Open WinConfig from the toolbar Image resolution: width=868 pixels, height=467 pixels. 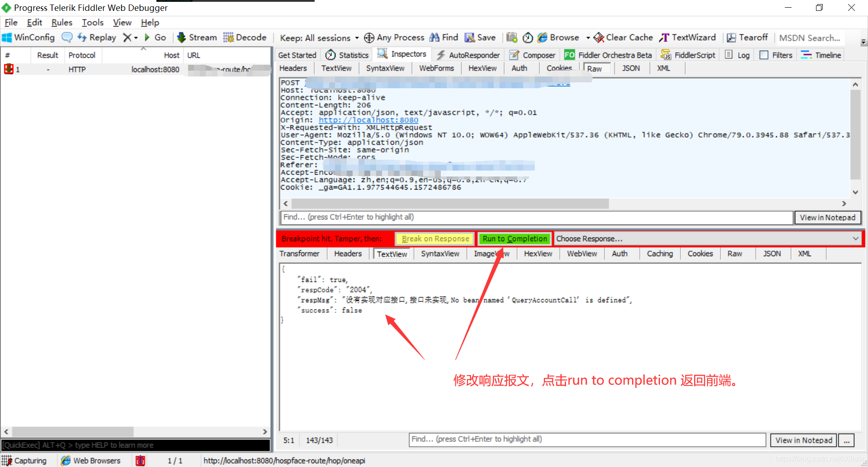point(28,38)
